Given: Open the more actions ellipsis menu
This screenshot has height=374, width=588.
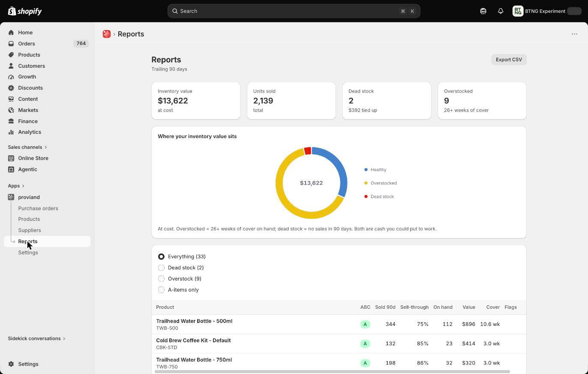Looking at the screenshot, I should pos(574,34).
